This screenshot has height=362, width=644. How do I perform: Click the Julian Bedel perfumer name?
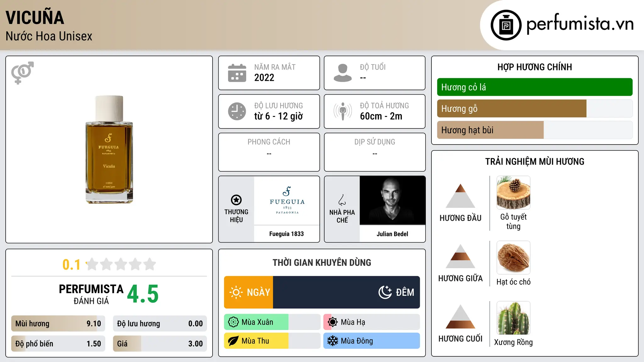(x=392, y=234)
